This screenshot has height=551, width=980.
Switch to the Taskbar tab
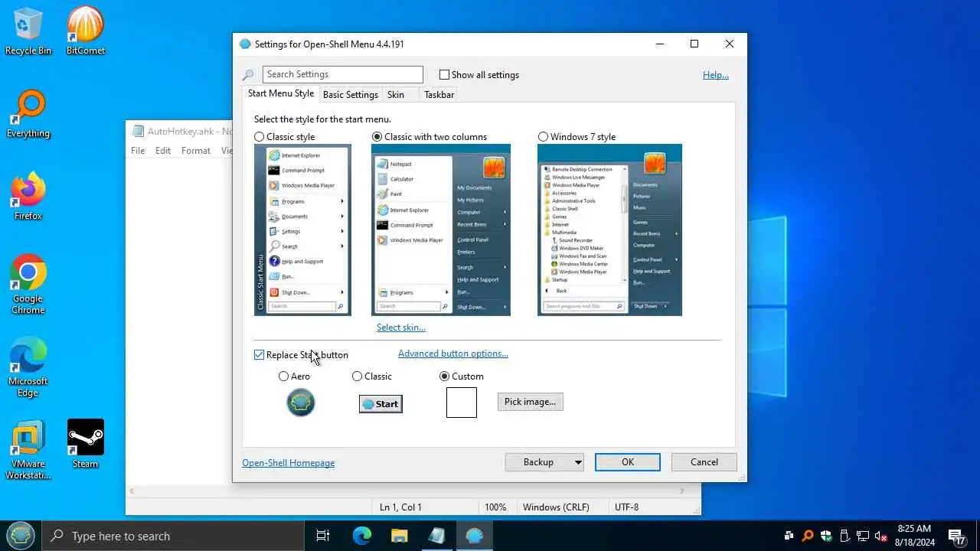coord(439,95)
